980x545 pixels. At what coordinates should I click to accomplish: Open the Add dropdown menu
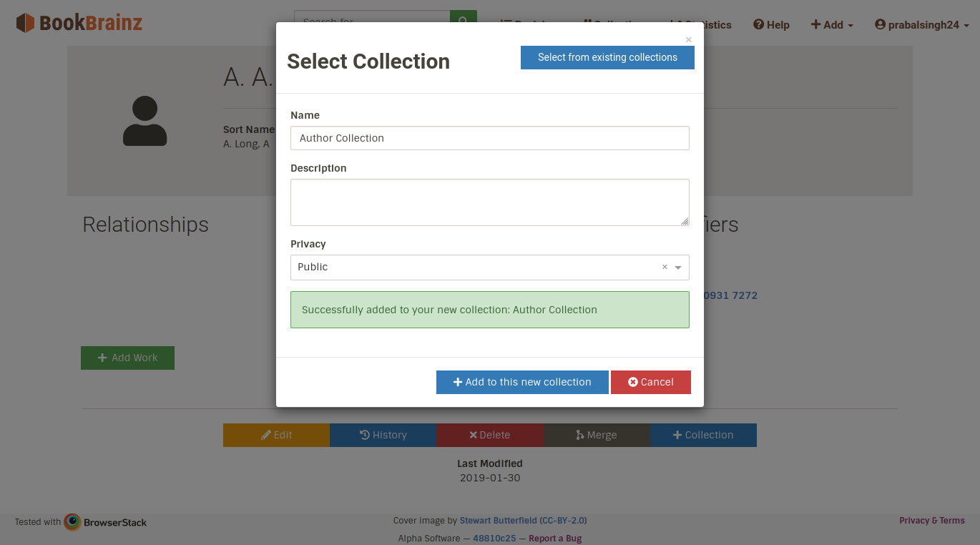pos(831,25)
